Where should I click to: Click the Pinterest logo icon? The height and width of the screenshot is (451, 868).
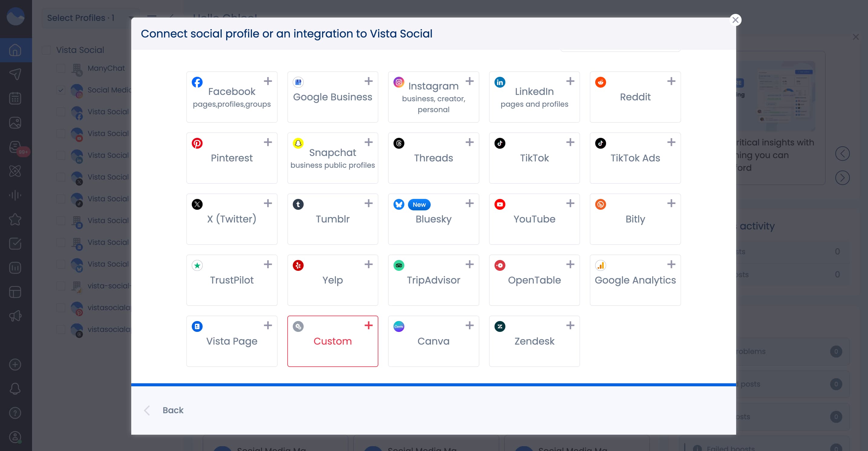pos(197,143)
